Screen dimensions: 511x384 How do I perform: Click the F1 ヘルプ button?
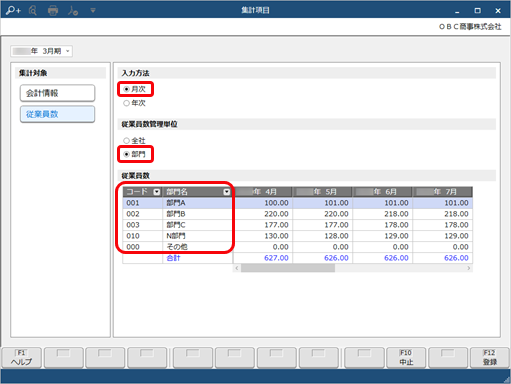[21, 358]
